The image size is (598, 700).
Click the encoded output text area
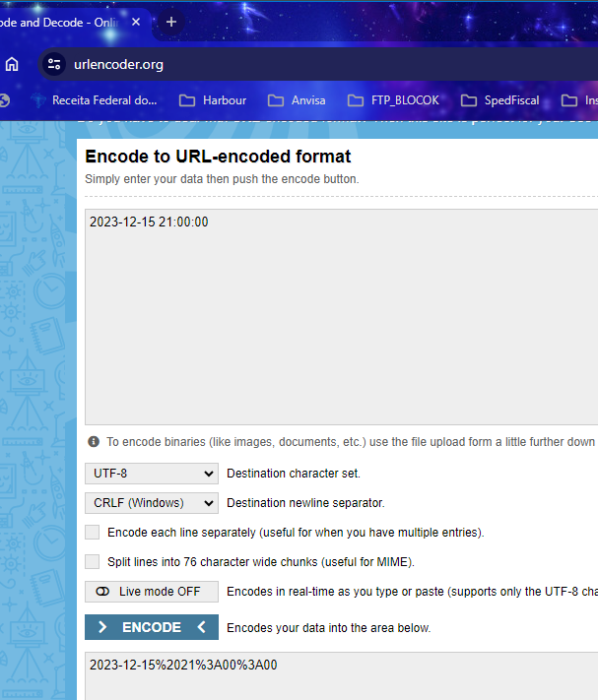tap(341, 676)
